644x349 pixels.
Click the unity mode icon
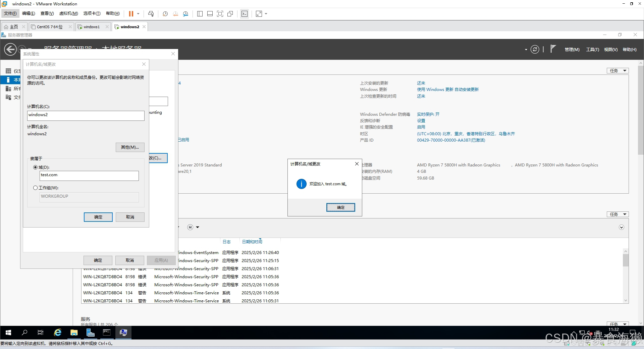230,14
